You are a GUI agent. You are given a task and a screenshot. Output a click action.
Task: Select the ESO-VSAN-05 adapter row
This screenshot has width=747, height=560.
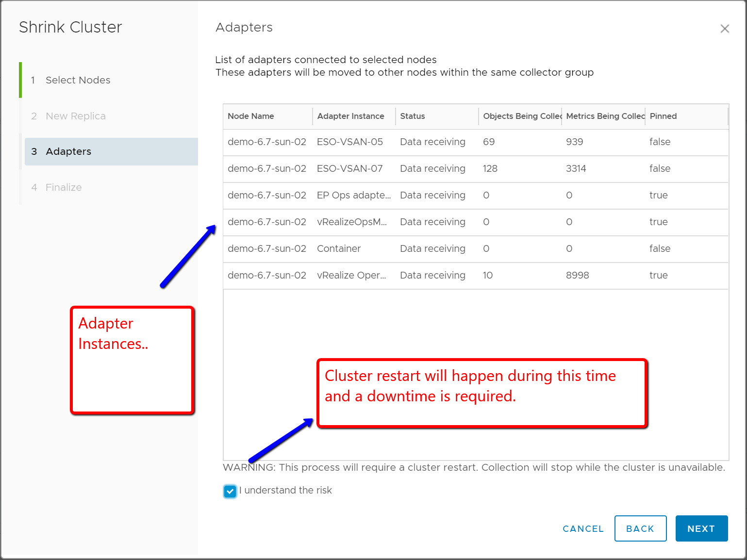tap(350, 142)
